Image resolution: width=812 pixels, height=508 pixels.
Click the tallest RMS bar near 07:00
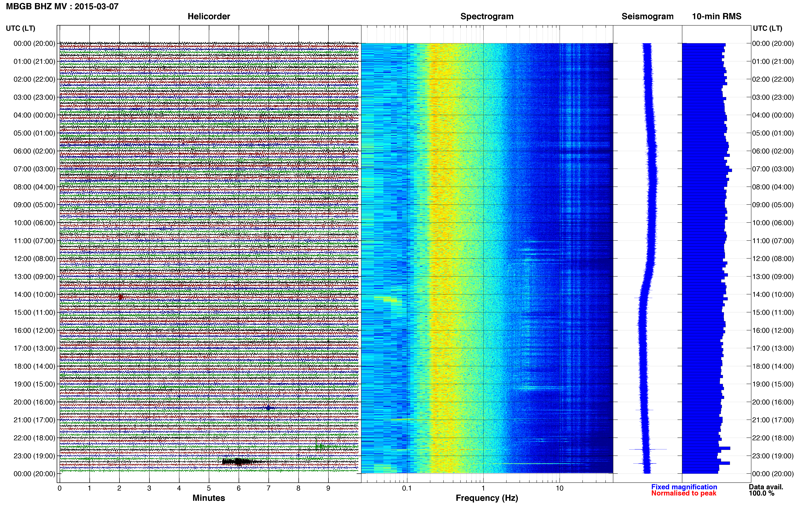coord(707,170)
